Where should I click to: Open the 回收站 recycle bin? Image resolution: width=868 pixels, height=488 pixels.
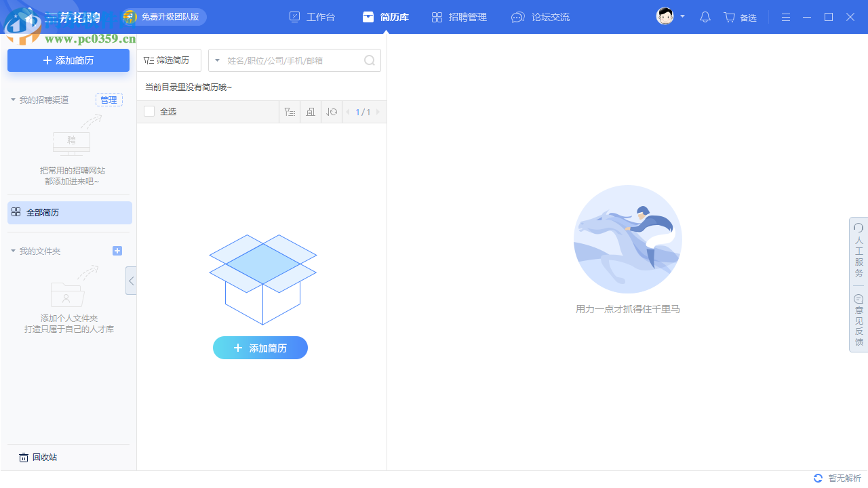(x=38, y=457)
